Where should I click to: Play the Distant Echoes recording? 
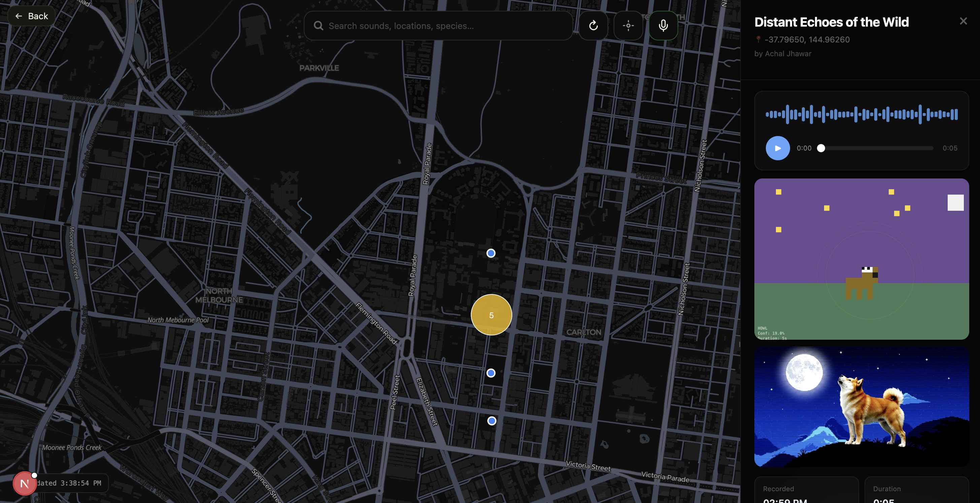pos(778,148)
